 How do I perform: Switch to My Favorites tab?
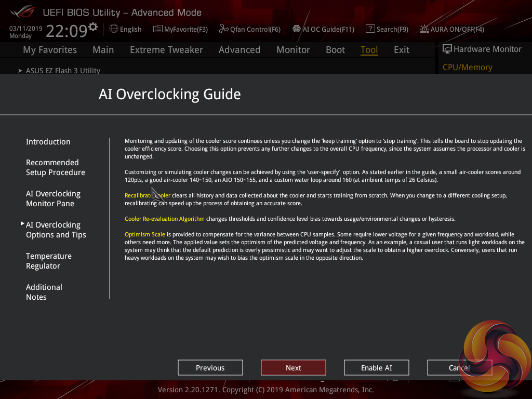point(50,50)
